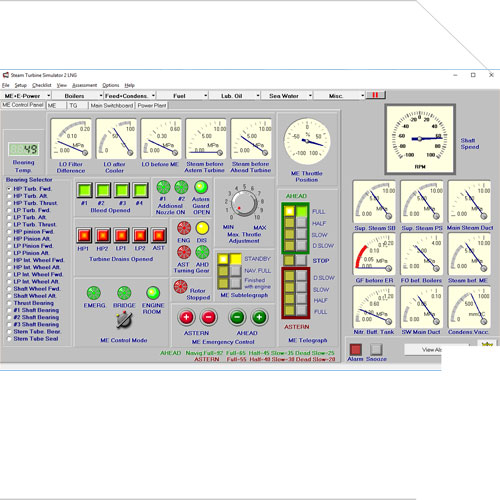Image resolution: width=500 pixels, height=500 pixels.
Task: Click the AHEAD minus emergency control button
Action: click(237, 317)
